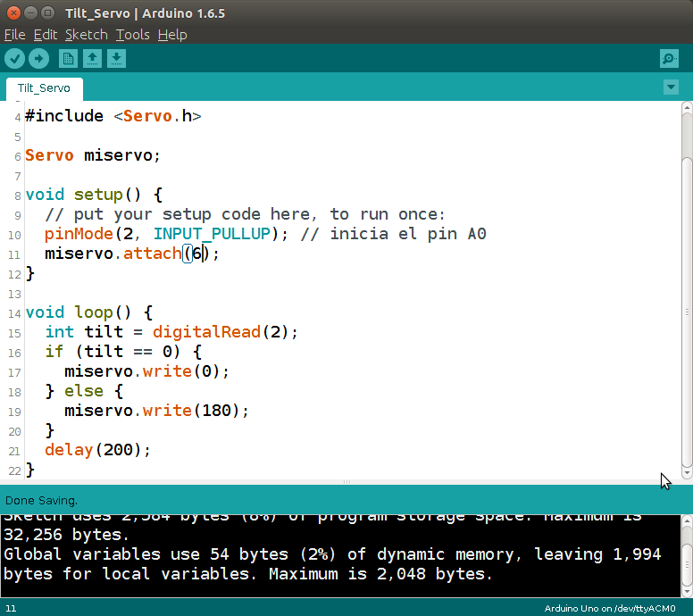Click the console scroll down arrow
The height and width of the screenshot is (616, 693).
(x=687, y=591)
